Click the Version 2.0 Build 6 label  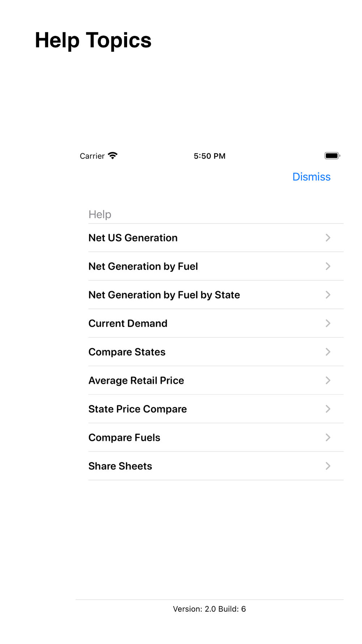pos(210,609)
